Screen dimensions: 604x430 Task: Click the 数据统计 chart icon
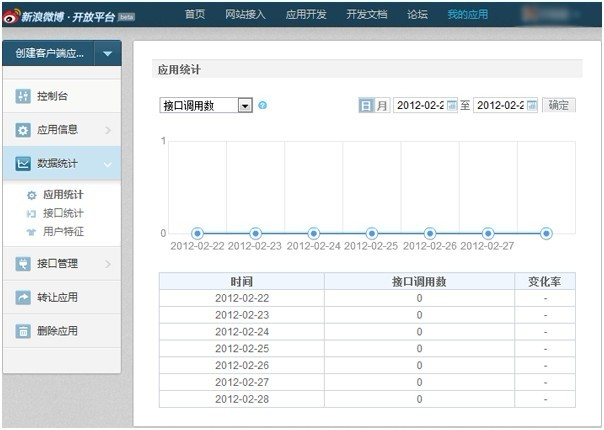click(x=23, y=163)
